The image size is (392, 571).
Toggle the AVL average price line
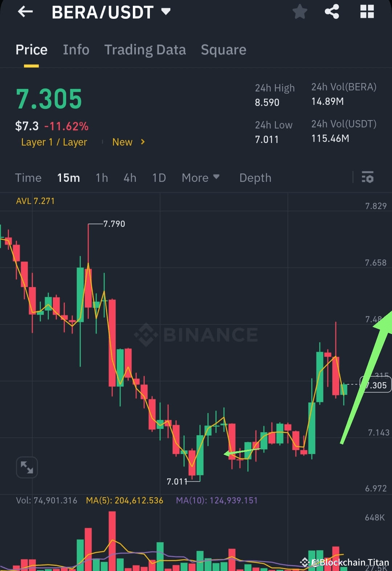pyautogui.click(x=35, y=201)
